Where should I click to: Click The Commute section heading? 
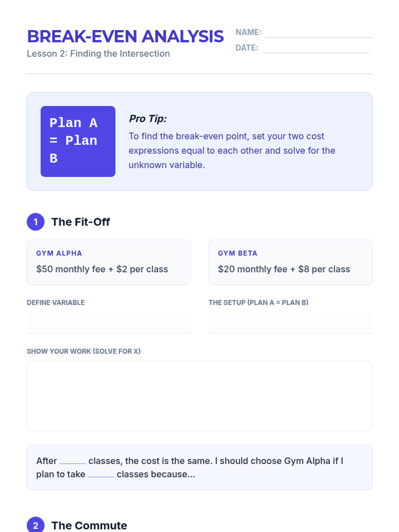pyautogui.click(x=89, y=525)
